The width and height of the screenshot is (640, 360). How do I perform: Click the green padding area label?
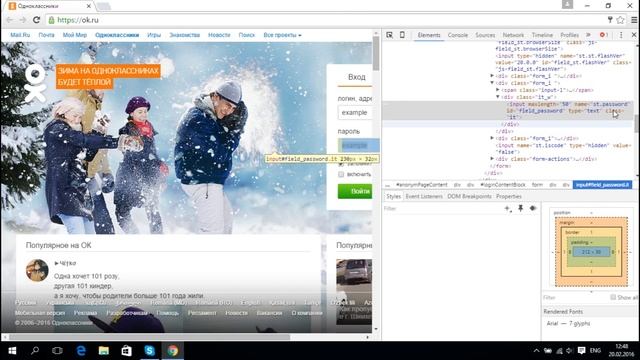580,242
